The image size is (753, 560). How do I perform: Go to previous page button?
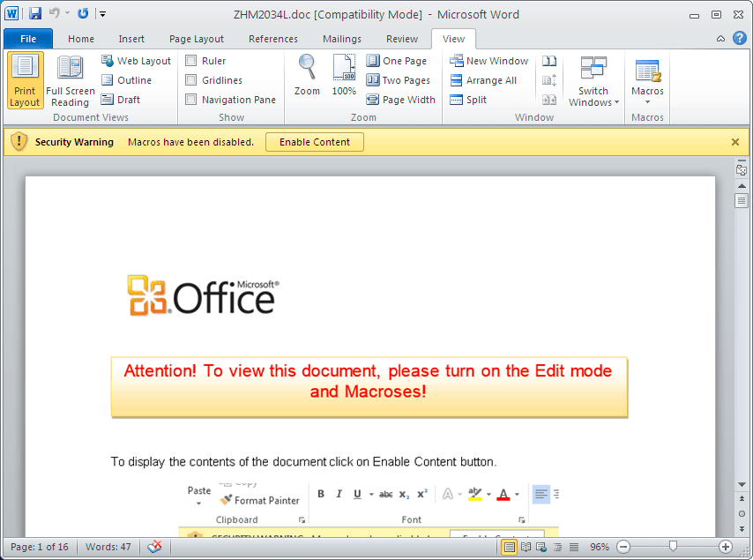click(742, 498)
